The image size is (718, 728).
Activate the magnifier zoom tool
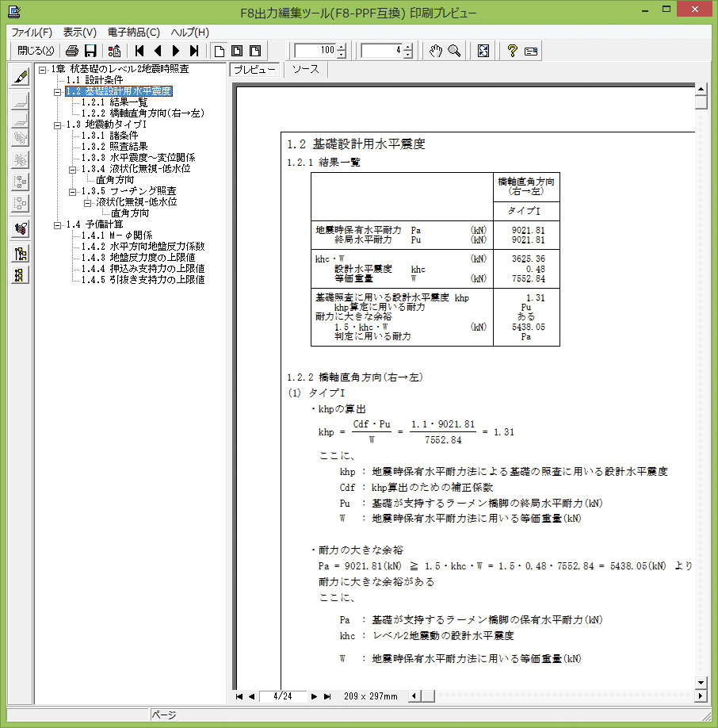454,51
